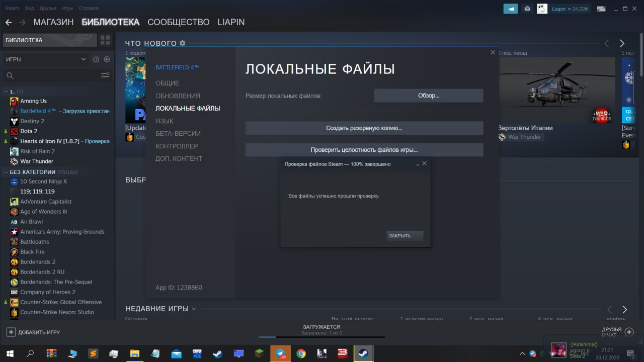
Task: Open What's New settings gear
Action: (x=183, y=43)
